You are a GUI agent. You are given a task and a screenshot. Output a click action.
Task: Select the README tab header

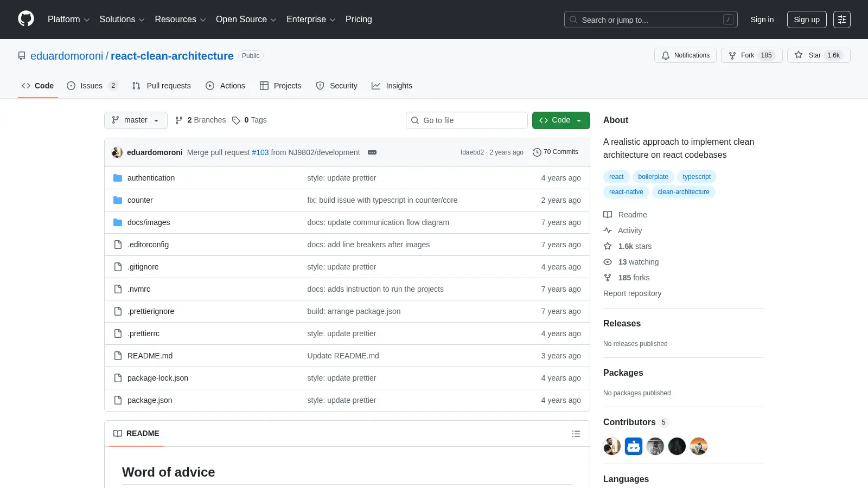pos(136,434)
